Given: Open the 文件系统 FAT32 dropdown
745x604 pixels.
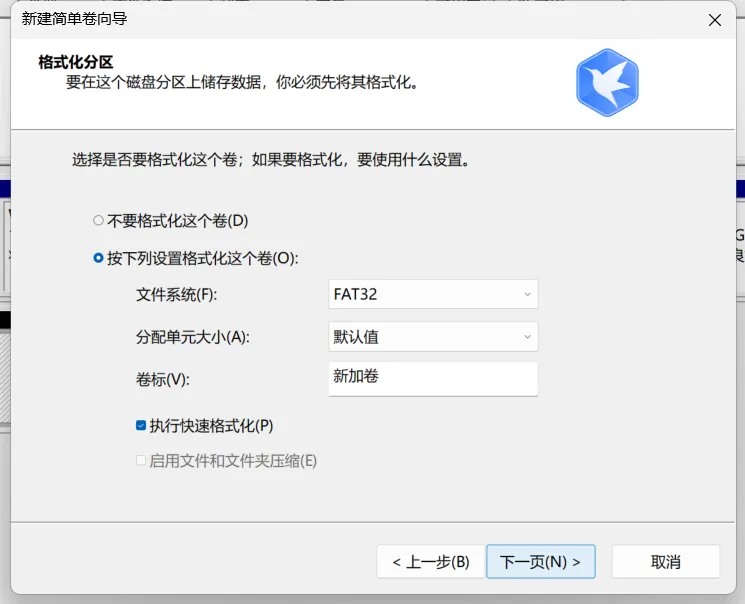Looking at the screenshot, I should [x=432, y=294].
